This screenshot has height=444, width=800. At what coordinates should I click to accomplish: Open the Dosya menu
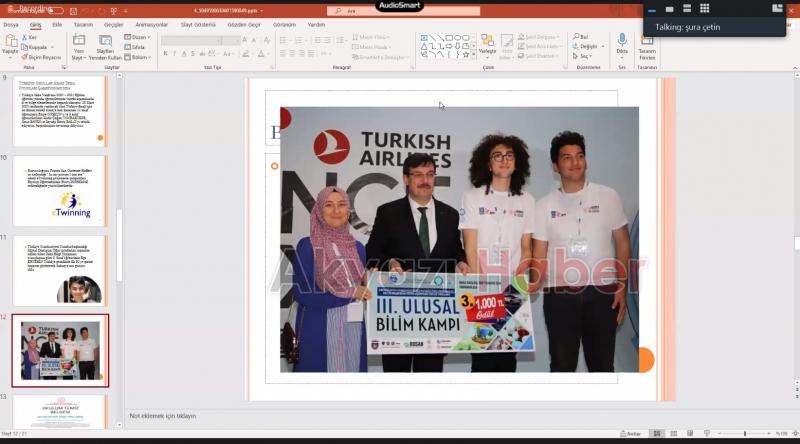click(x=11, y=24)
